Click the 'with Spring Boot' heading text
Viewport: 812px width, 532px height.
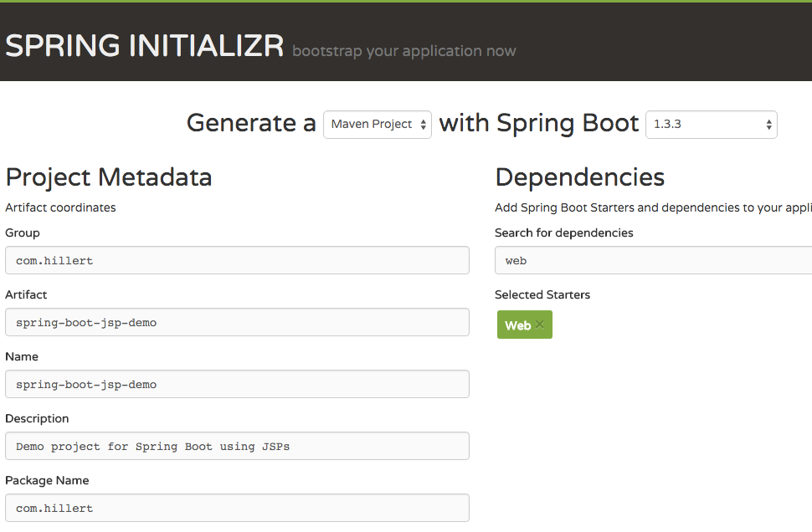(x=539, y=123)
